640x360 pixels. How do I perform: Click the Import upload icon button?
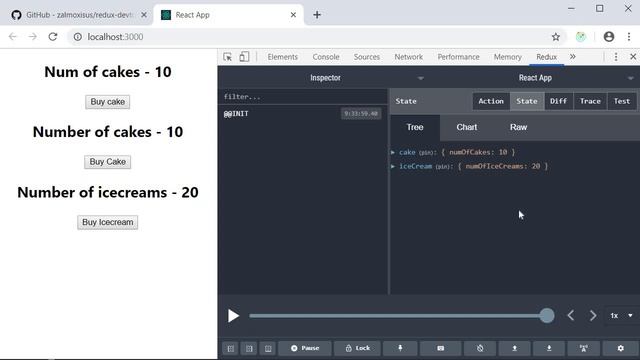[514, 348]
